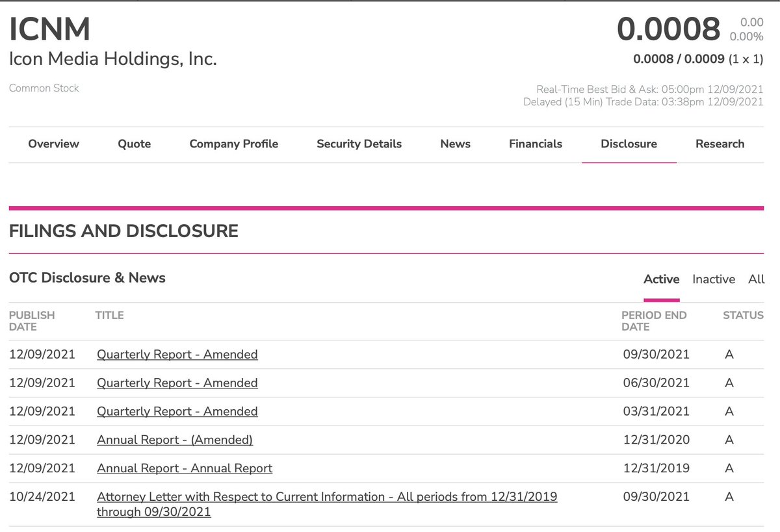The width and height of the screenshot is (780, 532).
Task: Click the Icon Media Holdings, Inc. name
Action: [113, 59]
